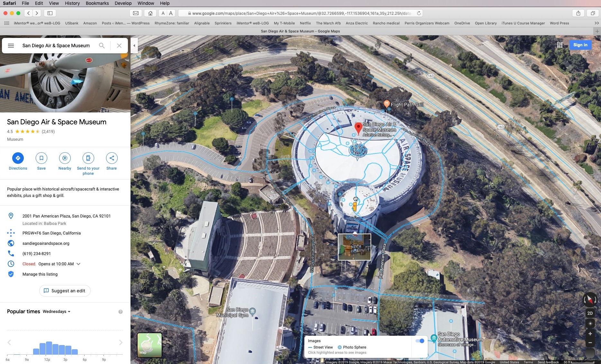Image resolution: width=601 pixels, height=364 pixels.
Task: Save the place with the Save icon
Action: click(x=41, y=158)
